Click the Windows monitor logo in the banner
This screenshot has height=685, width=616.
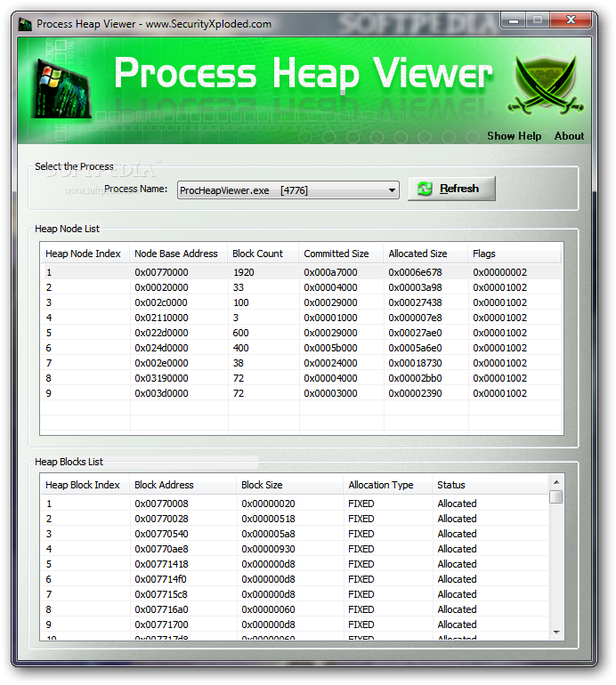[x=61, y=90]
